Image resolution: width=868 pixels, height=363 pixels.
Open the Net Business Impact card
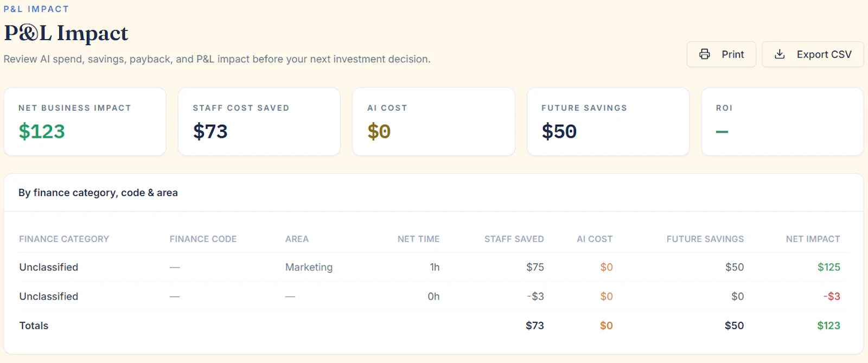(x=85, y=122)
